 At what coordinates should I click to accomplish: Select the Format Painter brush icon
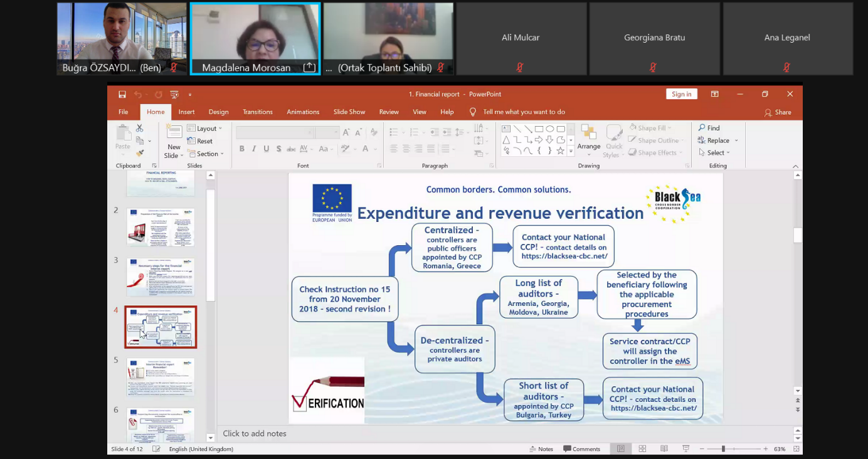click(x=140, y=153)
